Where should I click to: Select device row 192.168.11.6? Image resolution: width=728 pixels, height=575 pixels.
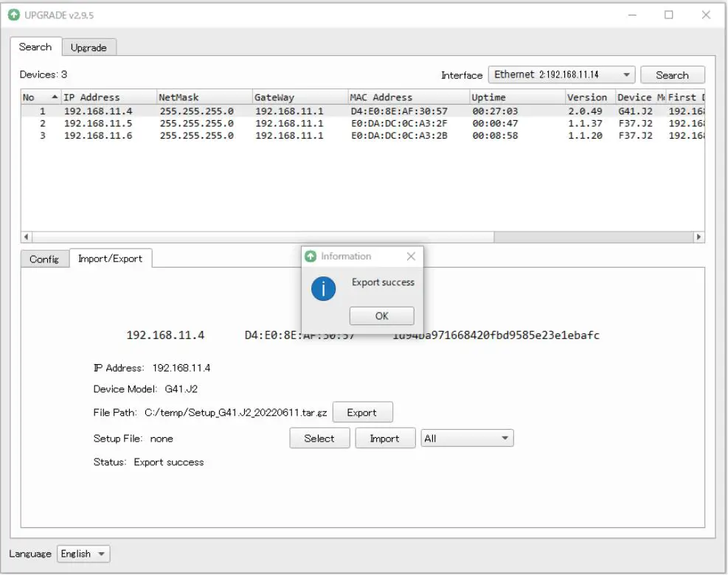click(x=363, y=136)
